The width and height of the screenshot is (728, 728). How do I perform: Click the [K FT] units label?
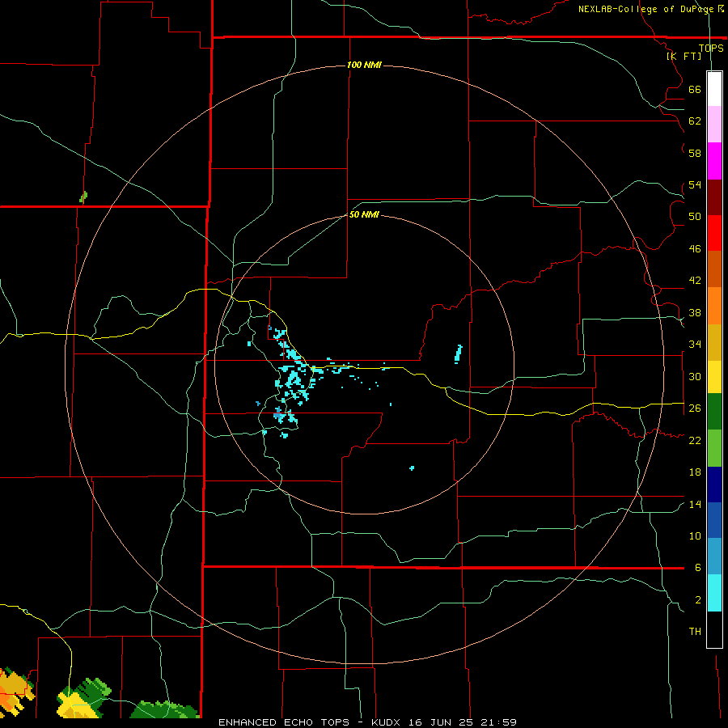[x=684, y=56]
